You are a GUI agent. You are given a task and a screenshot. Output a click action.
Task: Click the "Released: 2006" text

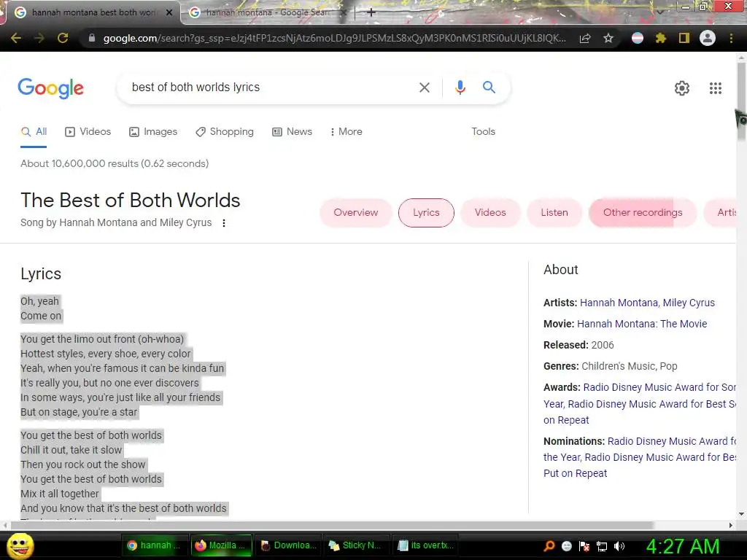[x=578, y=345]
